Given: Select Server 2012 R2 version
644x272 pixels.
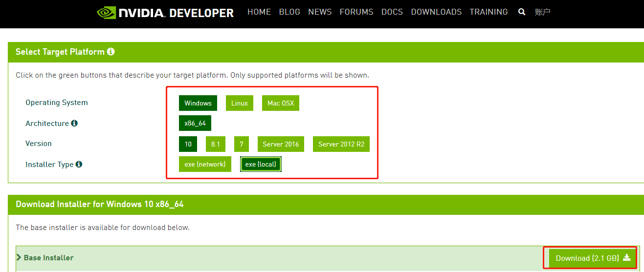Looking at the screenshot, I should 341,144.
